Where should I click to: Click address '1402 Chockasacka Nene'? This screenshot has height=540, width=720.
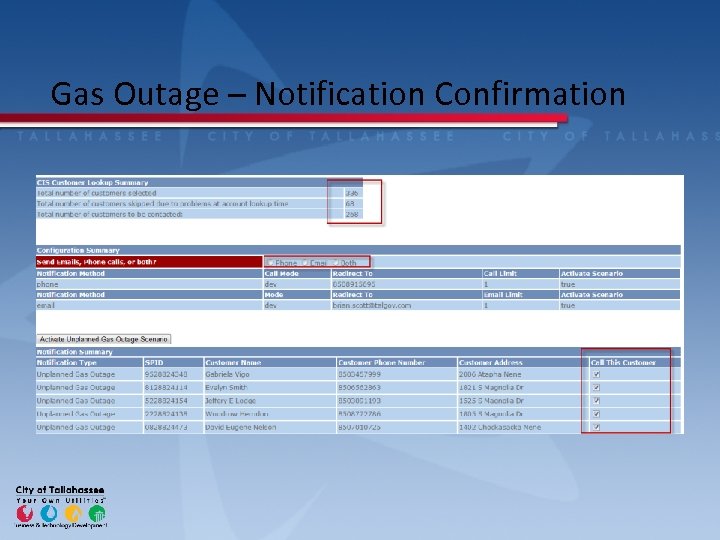click(500, 427)
